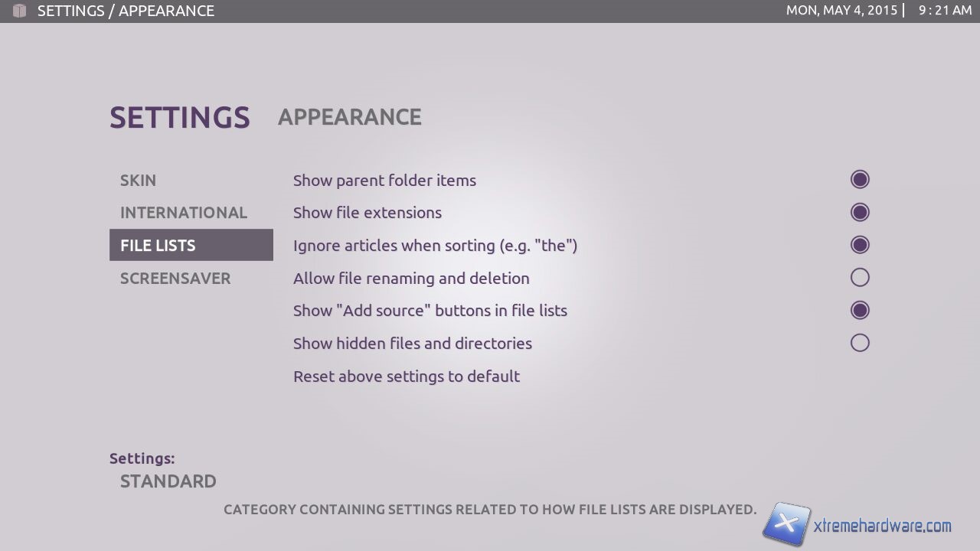Disable the Show file extensions radio button
The height and width of the screenshot is (551, 980).
860,213
